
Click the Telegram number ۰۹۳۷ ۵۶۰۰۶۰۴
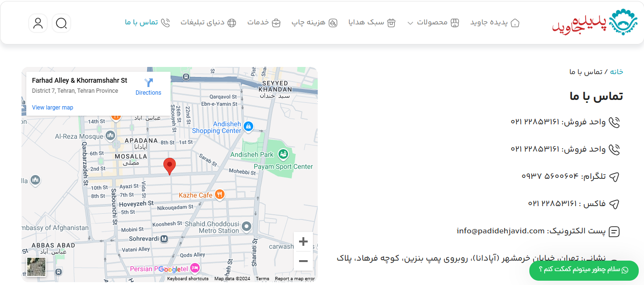(x=550, y=176)
